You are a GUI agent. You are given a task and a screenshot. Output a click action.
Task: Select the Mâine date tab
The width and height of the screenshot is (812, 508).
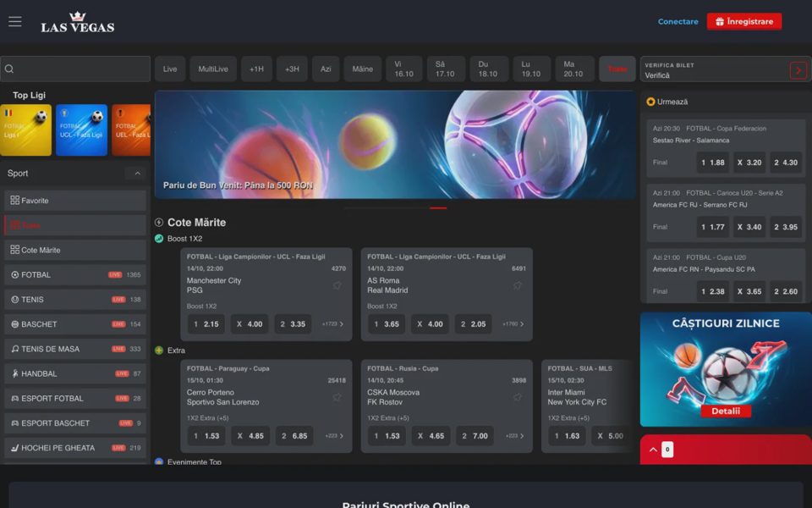click(x=363, y=69)
